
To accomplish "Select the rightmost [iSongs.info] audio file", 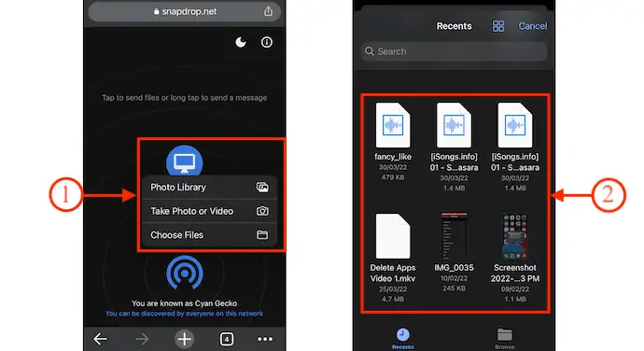I will (515, 147).
